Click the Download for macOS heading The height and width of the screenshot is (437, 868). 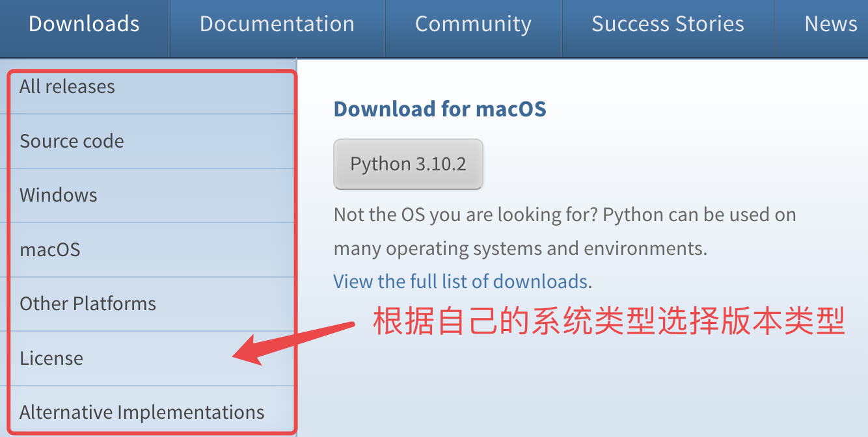pos(440,109)
